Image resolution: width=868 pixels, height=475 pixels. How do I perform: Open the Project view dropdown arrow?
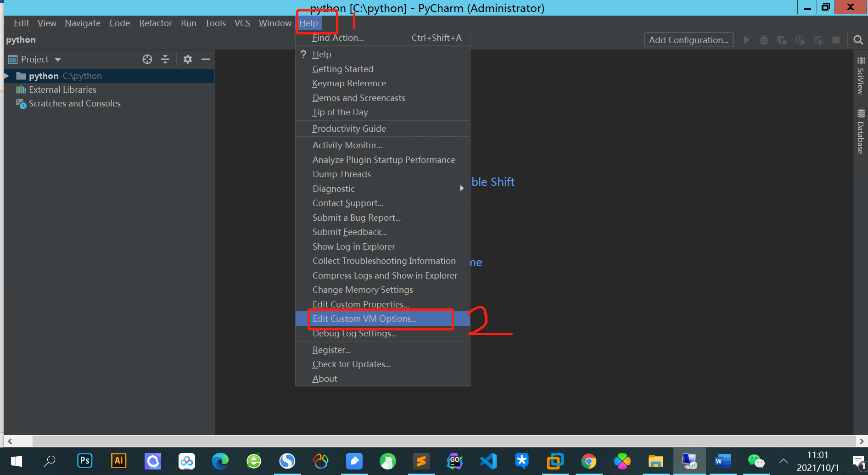tap(58, 60)
